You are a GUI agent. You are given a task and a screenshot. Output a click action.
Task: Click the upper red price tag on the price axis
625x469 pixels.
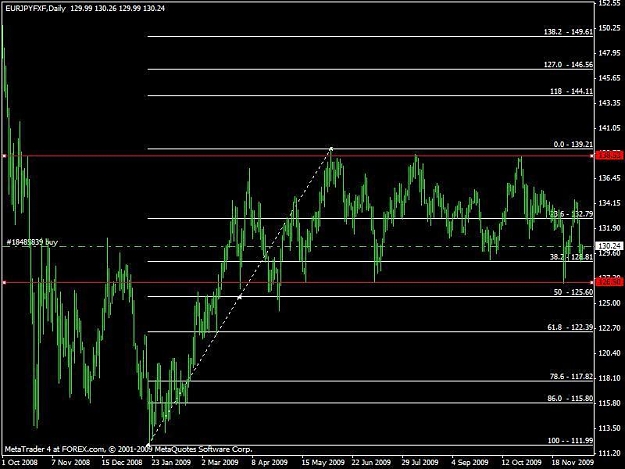609,155
